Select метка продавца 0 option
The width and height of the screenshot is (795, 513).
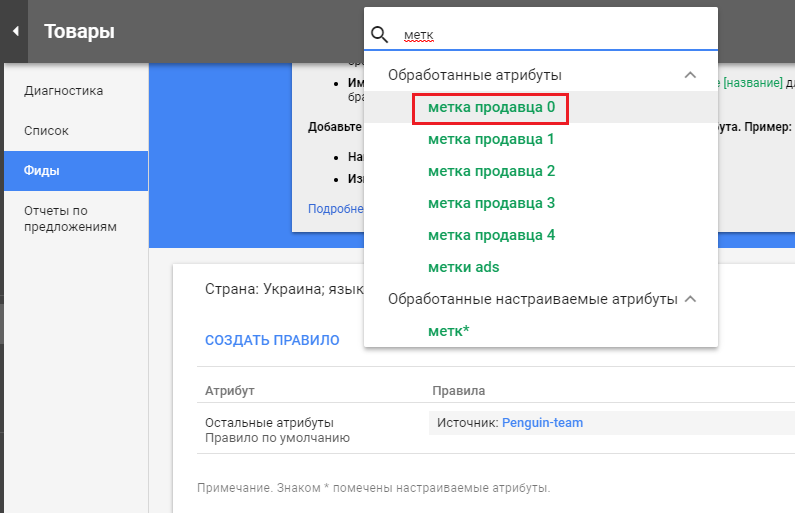(x=490, y=107)
